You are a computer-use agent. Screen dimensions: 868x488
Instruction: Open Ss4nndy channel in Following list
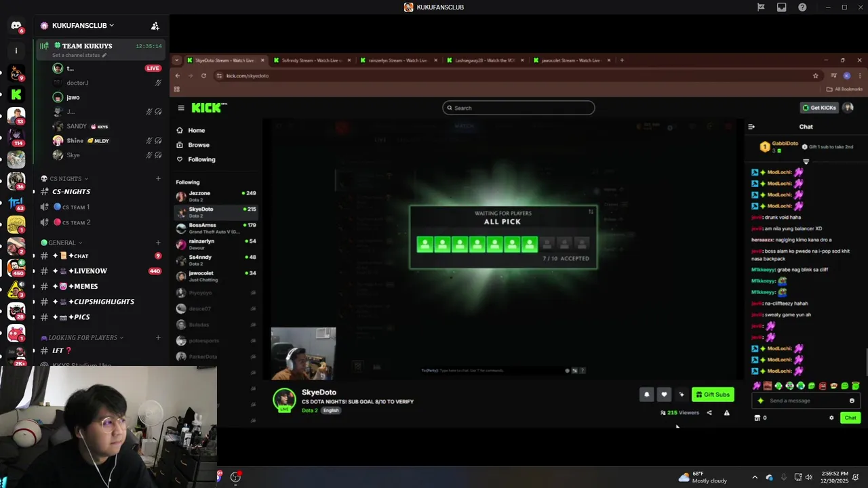(x=216, y=260)
